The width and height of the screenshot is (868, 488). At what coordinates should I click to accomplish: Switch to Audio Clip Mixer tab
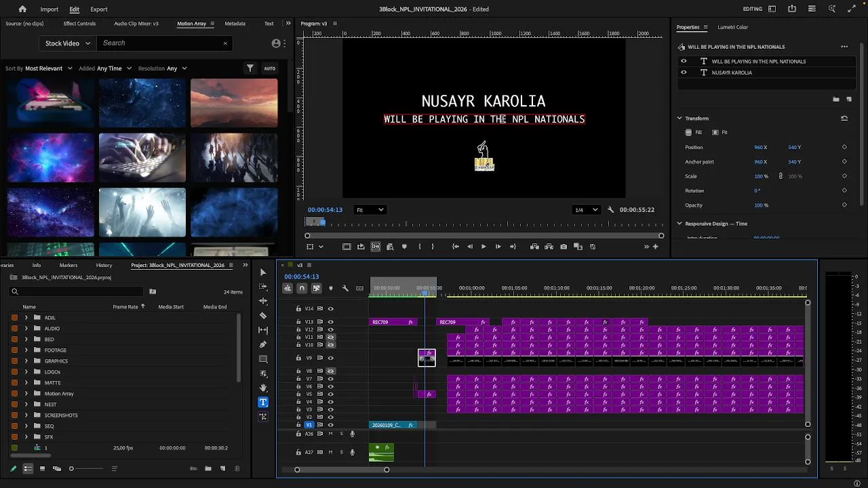coord(136,24)
